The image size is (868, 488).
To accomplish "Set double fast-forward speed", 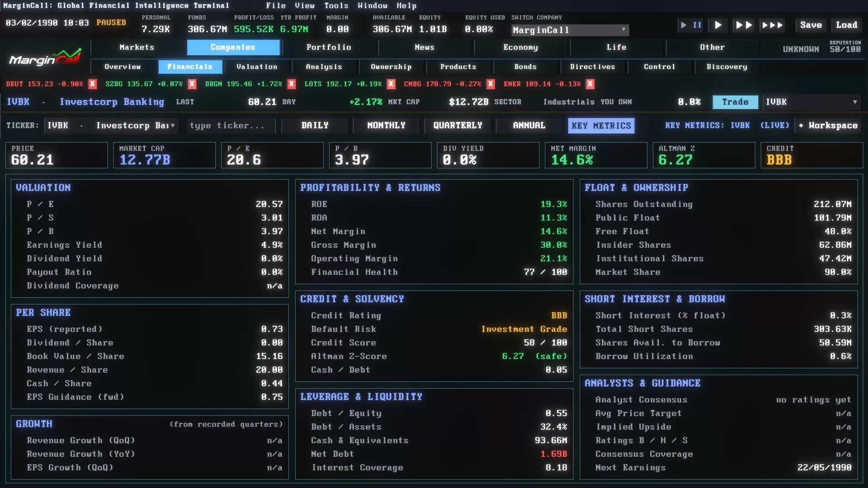I will [x=744, y=25].
